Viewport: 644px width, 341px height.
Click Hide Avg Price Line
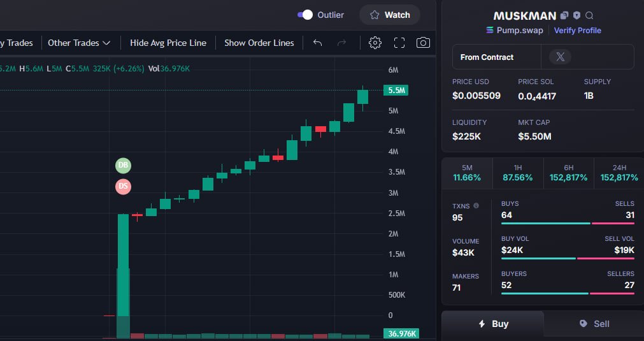point(168,43)
